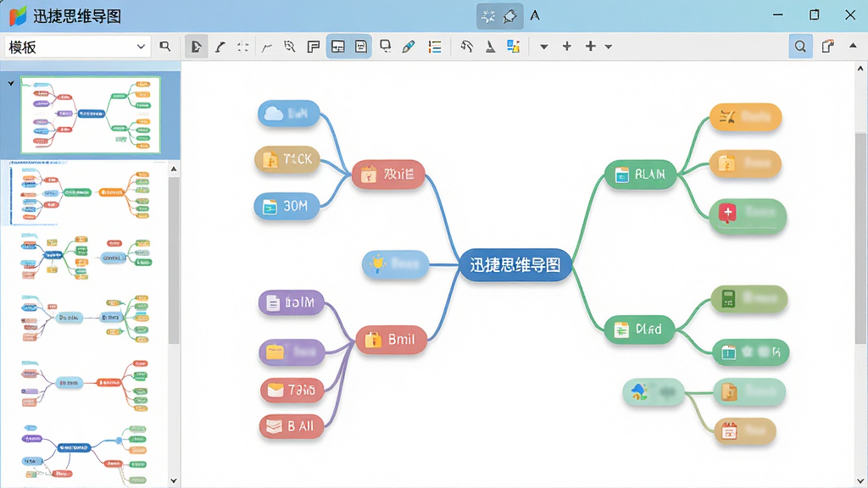
Task: Click the canvas vertical scrollbar down arrow
Action: click(x=860, y=481)
